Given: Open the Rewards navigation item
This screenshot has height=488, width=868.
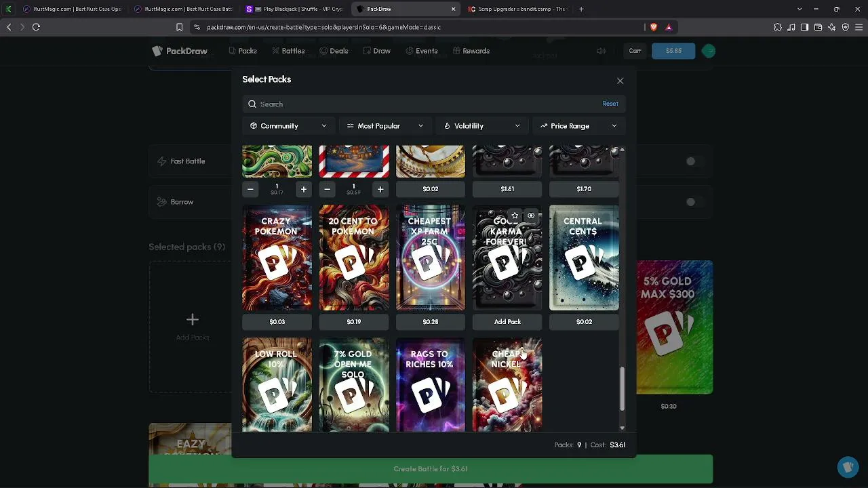Looking at the screenshot, I should point(471,51).
